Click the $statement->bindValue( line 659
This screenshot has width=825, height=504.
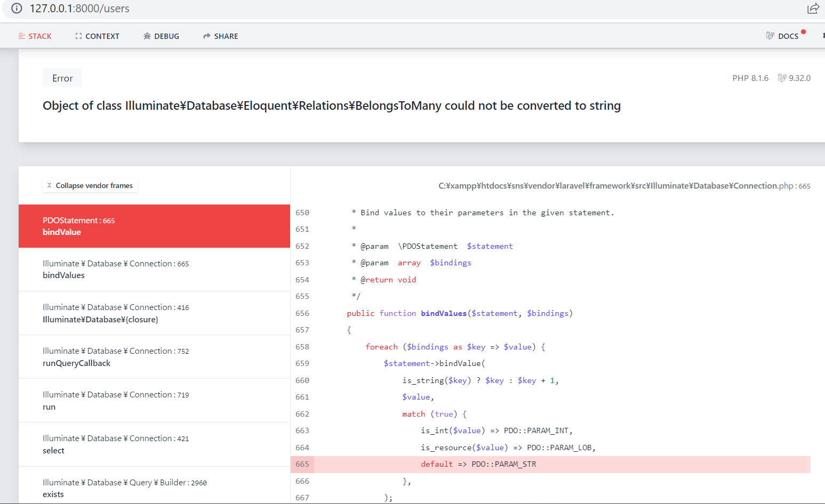434,363
